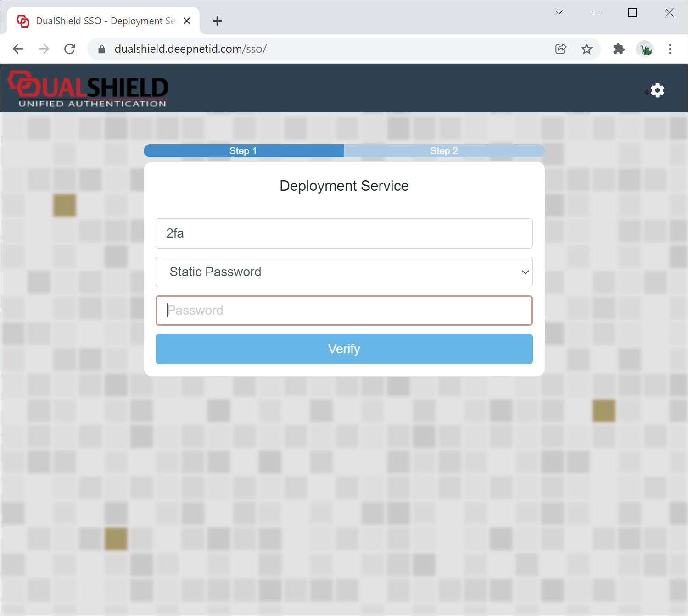Open the share page icon
Image resolution: width=688 pixels, height=616 pixels.
point(561,49)
